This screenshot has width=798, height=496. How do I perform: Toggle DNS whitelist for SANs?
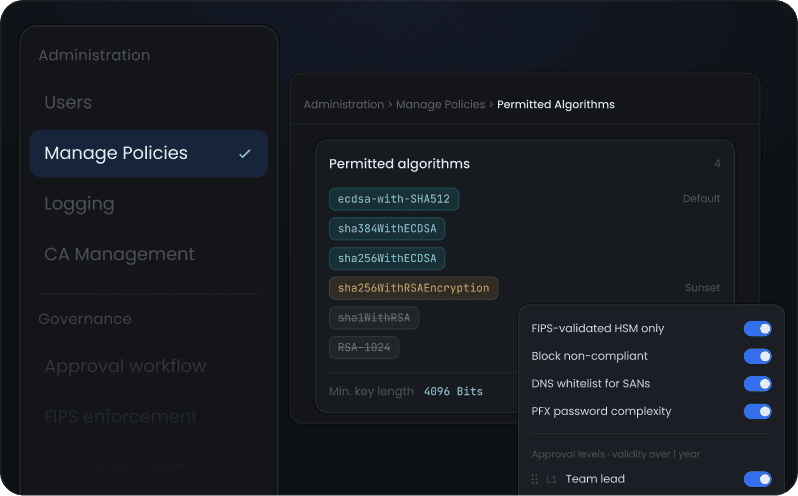click(x=757, y=384)
